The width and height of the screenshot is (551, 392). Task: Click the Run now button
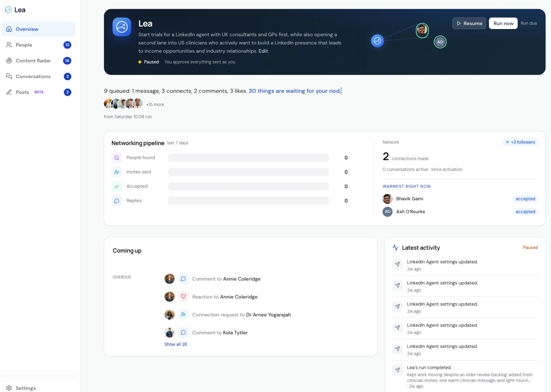click(x=503, y=23)
